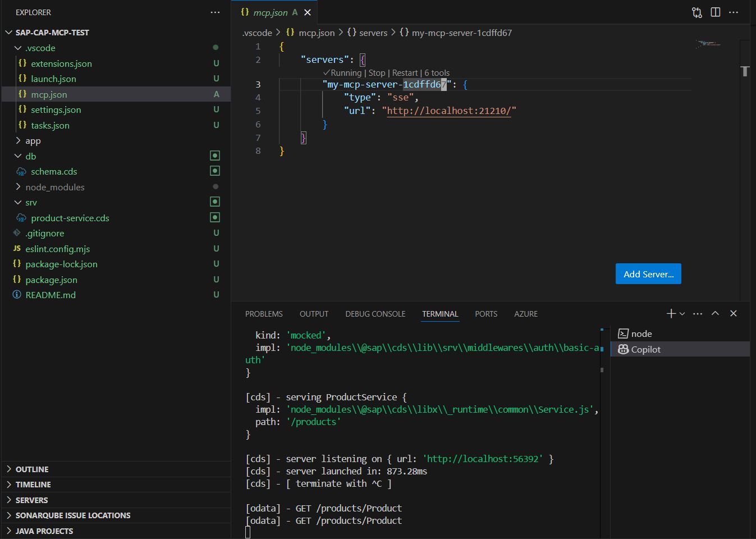The image size is (756, 539).
Task: Click the 6 tools code lens
Action: (x=437, y=73)
